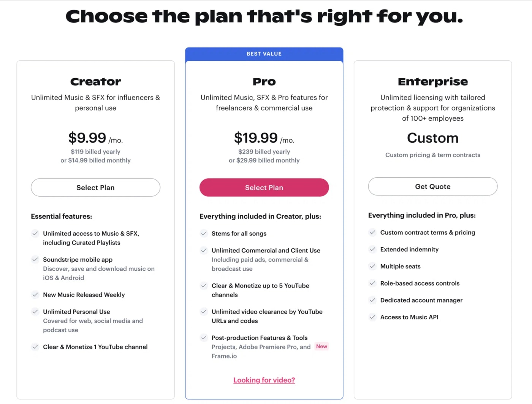The image size is (532, 404).
Task: Click the checkmark beside Unlimited Commercial and Client Use
Action: (204, 250)
